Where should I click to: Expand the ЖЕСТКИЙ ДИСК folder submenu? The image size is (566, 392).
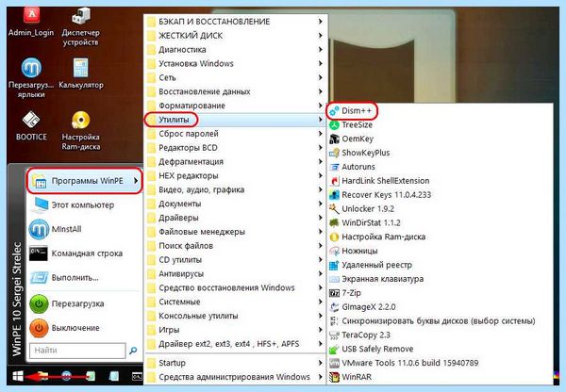[x=236, y=36]
